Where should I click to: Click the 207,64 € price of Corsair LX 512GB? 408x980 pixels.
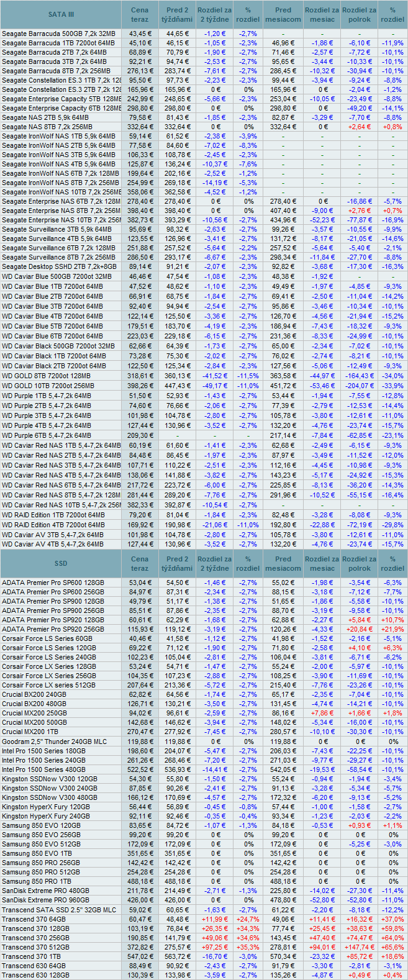(140, 685)
